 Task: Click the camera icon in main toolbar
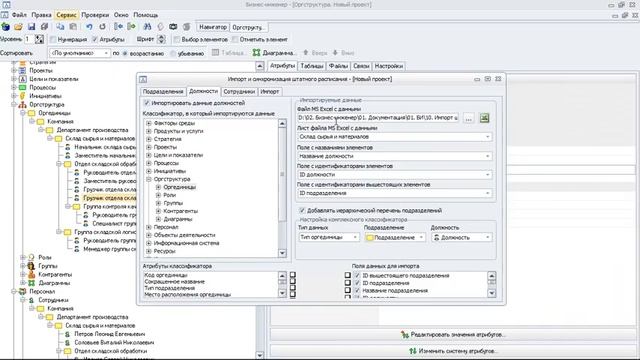pos(173,27)
